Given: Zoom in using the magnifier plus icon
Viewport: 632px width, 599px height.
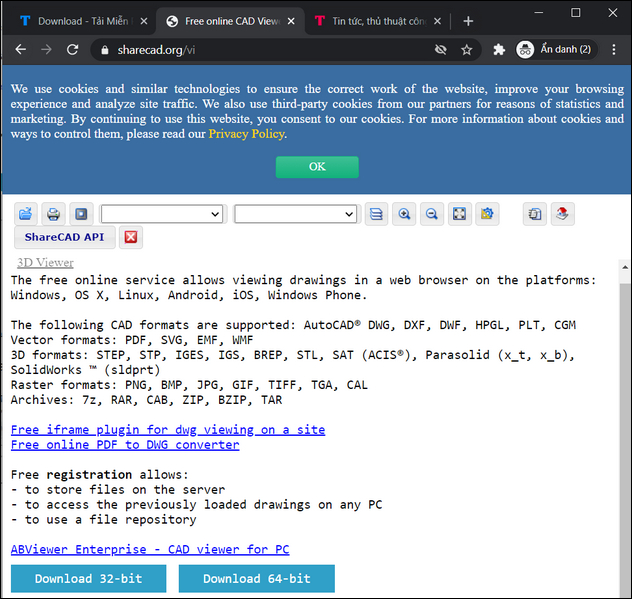Looking at the screenshot, I should 404,214.
